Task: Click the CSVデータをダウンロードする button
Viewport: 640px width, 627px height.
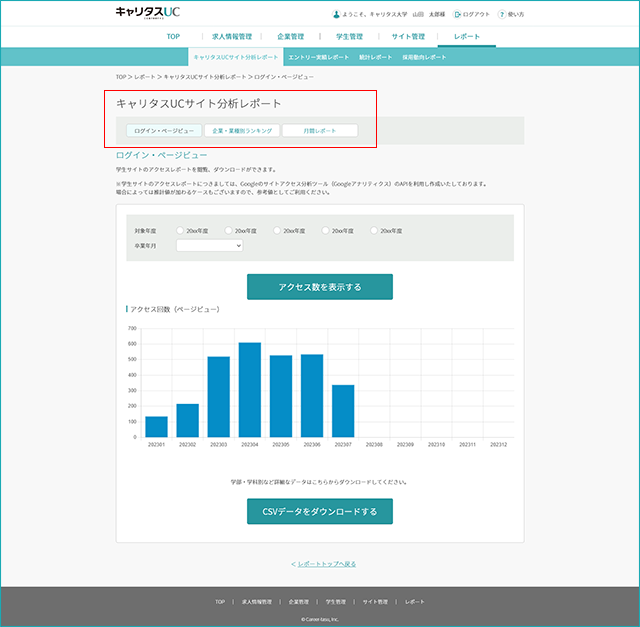Action: [x=320, y=511]
